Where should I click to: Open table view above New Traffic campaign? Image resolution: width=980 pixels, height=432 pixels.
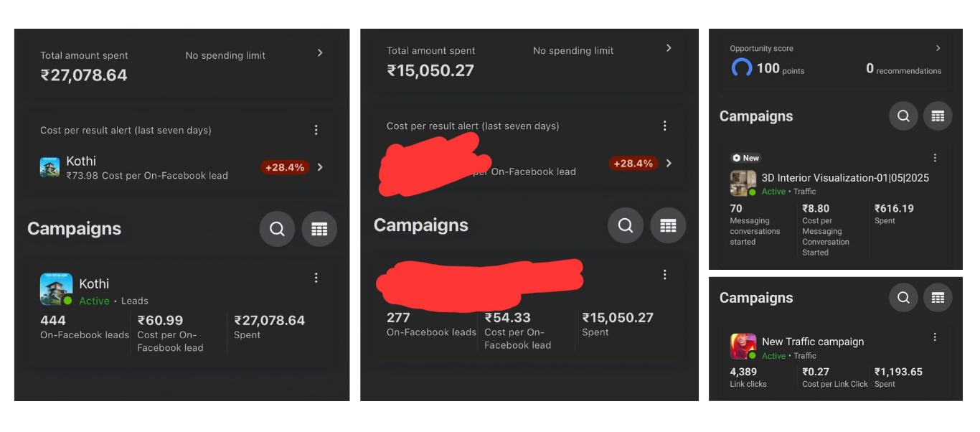click(938, 297)
